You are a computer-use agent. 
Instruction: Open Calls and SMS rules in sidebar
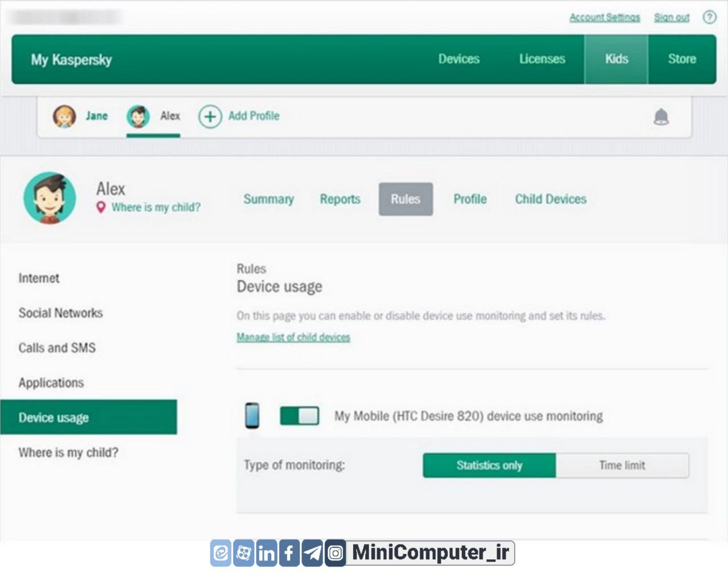pyautogui.click(x=57, y=348)
